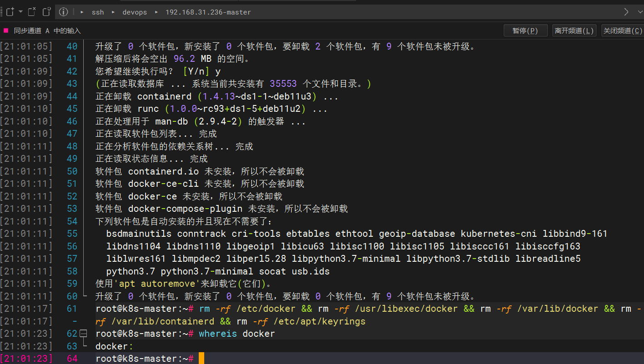The image size is (644, 364).
Task: Click the duplicate session icon with circle
Action: coord(46,12)
